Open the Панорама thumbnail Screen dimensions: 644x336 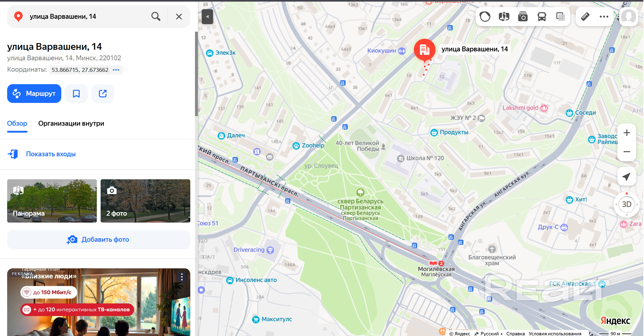[x=52, y=201]
